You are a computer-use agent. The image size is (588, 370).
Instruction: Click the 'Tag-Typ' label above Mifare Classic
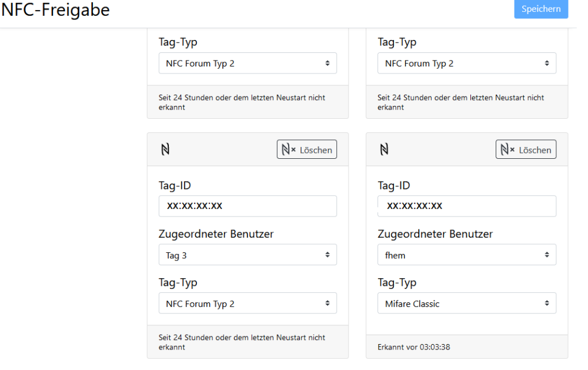click(397, 282)
